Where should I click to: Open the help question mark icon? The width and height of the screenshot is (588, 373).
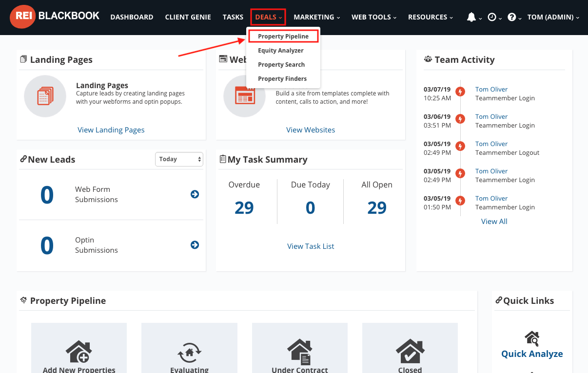click(511, 17)
